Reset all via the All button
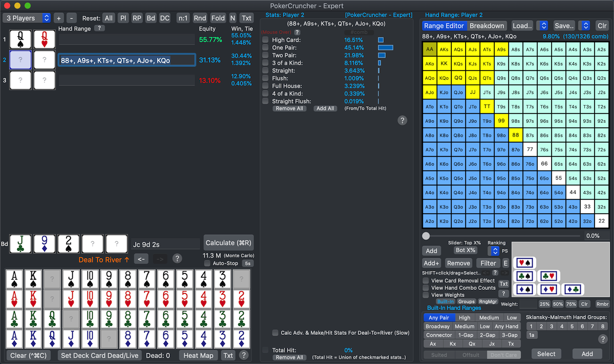The width and height of the screenshot is (614, 364). [x=108, y=18]
